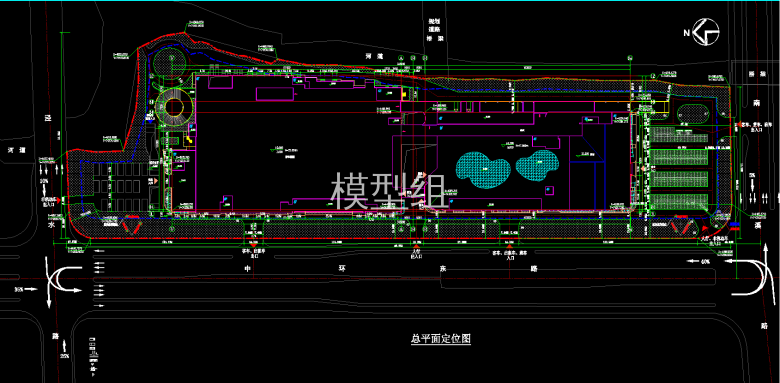The image size is (780, 383).
Task: Click the small yellow filled rectangle near top center
Action: click(x=404, y=94)
